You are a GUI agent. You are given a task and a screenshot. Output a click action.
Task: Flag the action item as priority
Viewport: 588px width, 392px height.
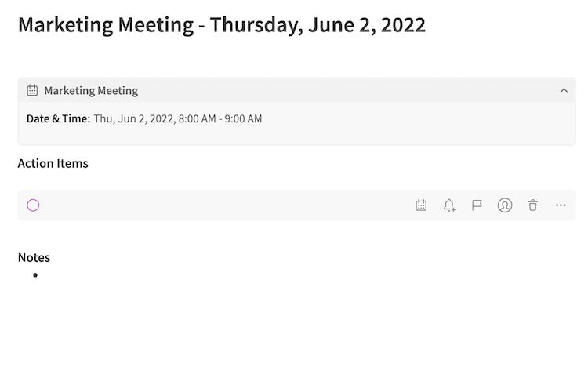tap(477, 205)
